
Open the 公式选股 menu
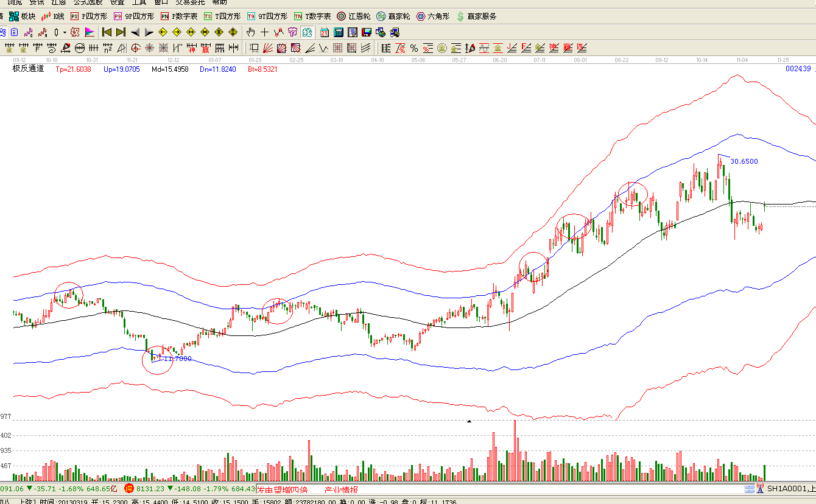coord(88,2)
